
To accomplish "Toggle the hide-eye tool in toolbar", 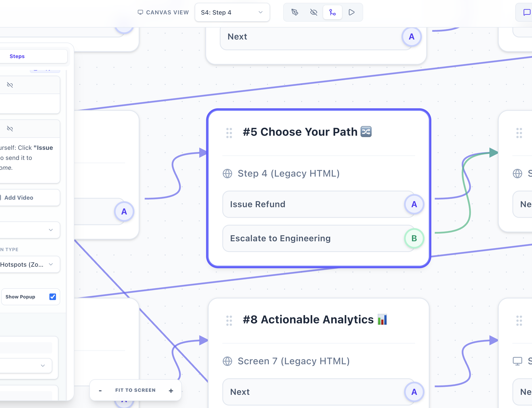I will 314,12.
